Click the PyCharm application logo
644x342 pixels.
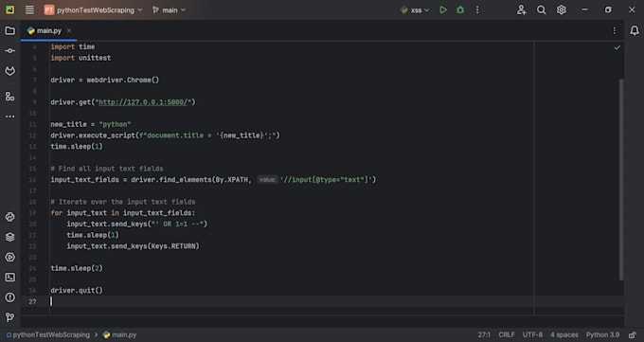pos(9,9)
